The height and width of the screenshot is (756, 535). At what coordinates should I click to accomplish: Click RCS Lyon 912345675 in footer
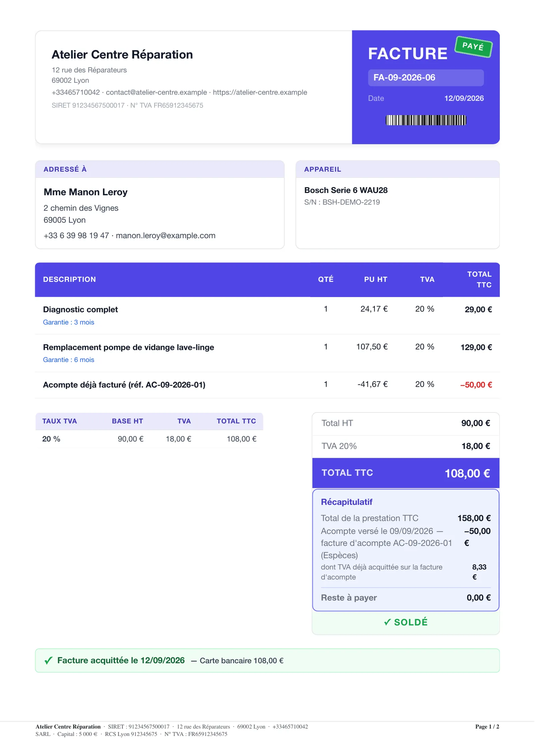click(x=131, y=734)
